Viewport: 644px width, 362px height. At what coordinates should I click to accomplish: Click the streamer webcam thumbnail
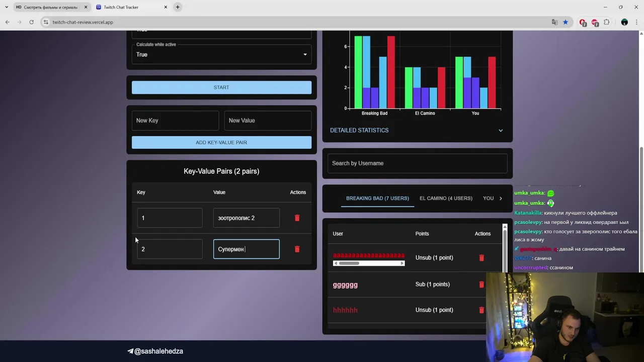coord(565,317)
